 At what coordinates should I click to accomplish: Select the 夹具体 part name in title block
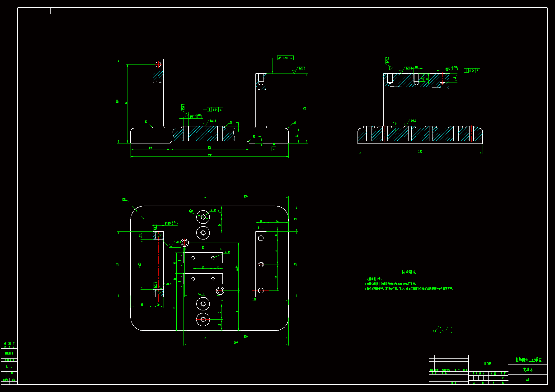[527, 370]
